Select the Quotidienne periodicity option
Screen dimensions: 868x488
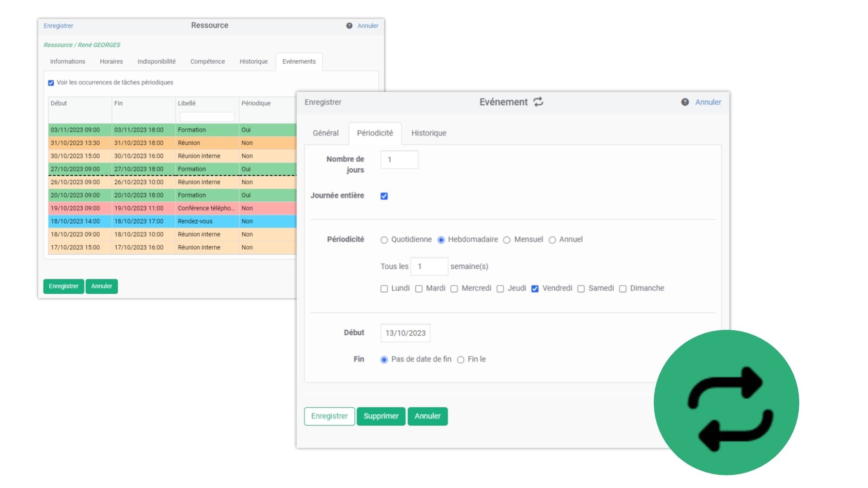[384, 240]
